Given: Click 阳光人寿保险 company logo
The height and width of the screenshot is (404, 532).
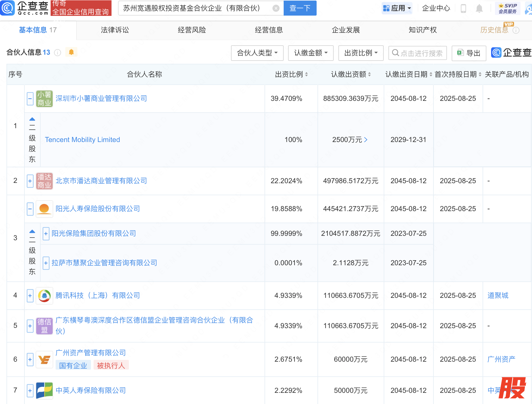Looking at the screenshot, I should tap(44, 209).
